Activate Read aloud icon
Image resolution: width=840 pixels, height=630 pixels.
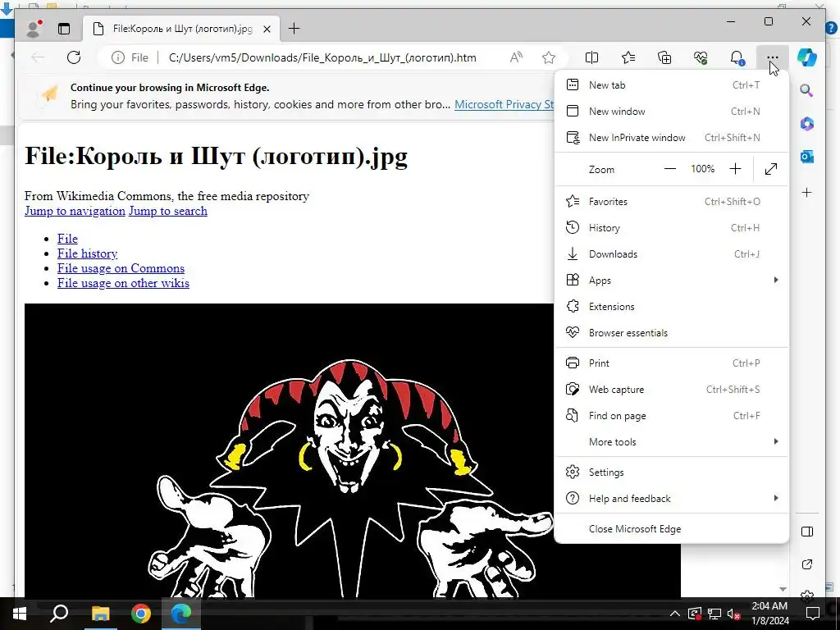pyautogui.click(x=516, y=57)
